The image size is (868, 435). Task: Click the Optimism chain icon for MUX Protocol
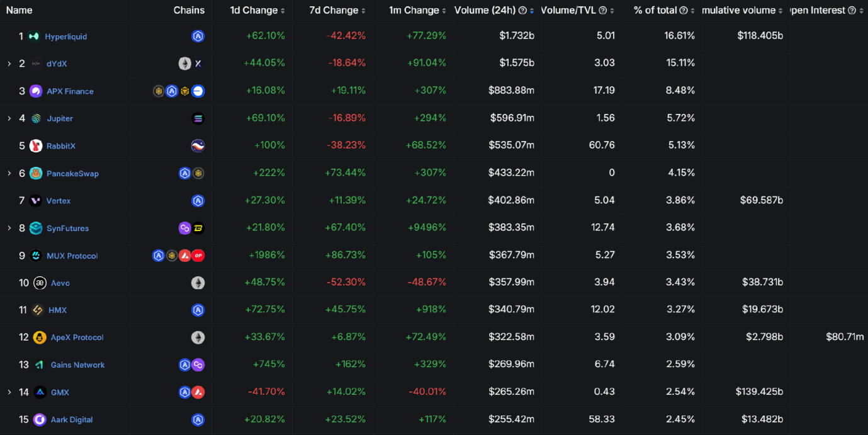[198, 256]
